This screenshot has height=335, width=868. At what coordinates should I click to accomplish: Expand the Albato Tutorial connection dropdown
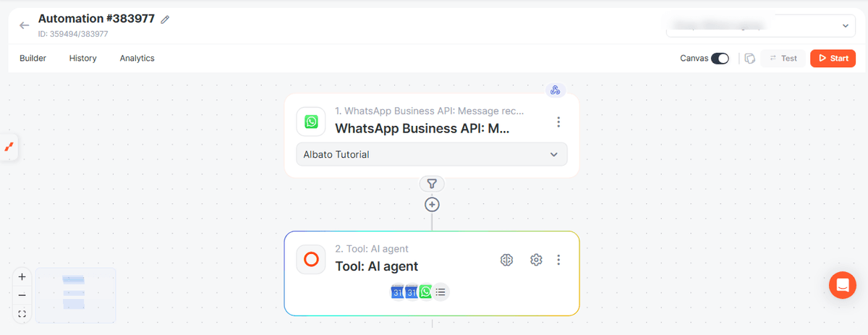click(x=432, y=154)
